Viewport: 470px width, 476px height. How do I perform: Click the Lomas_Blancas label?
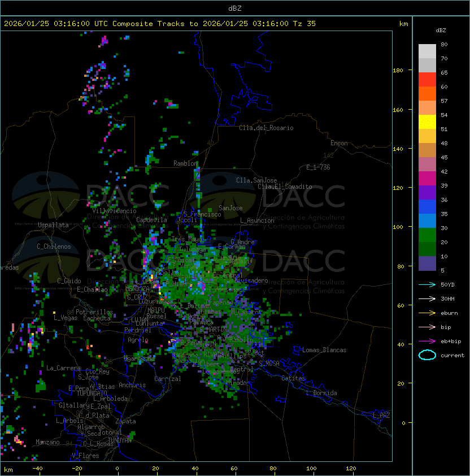(324, 350)
